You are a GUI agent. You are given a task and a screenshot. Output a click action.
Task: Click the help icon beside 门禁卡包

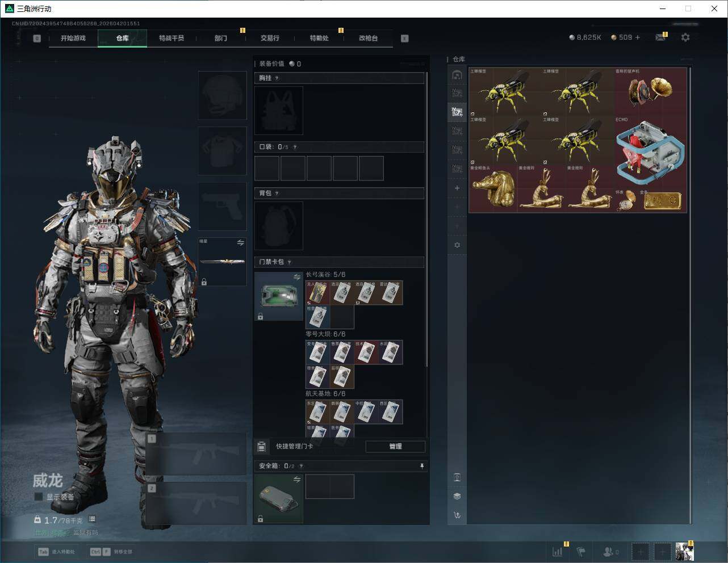(x=289, y=262)
